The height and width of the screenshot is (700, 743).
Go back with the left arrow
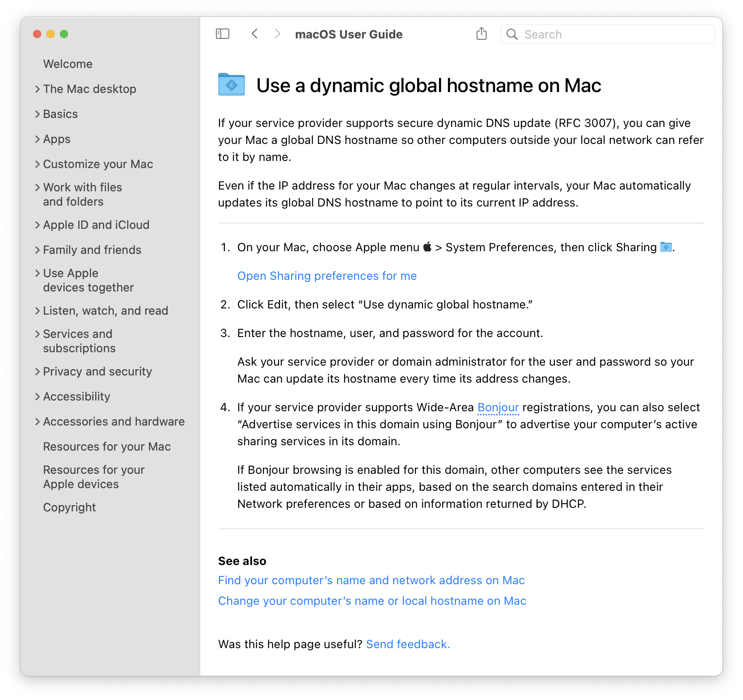point(254,34)
